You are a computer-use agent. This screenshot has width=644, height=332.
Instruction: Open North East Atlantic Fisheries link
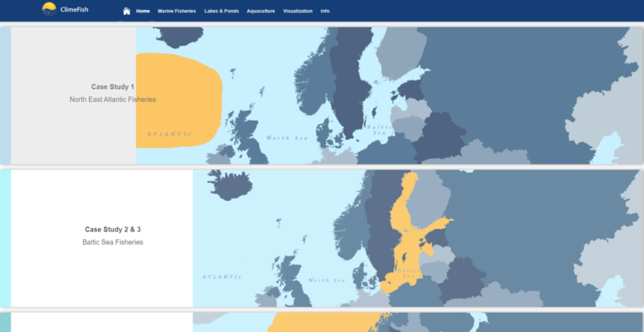click(112, 100)
